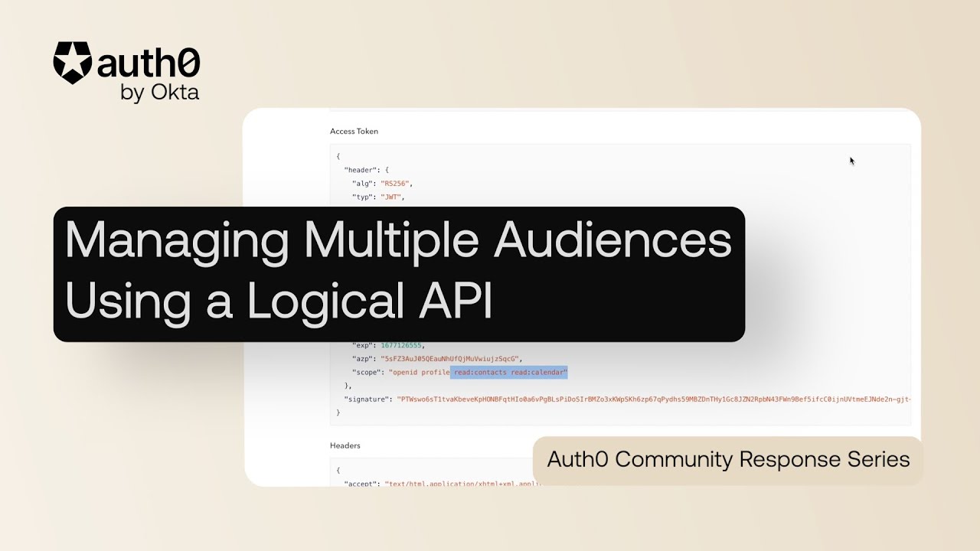Image resolution: width=980 pixels, height=551 pixels.
Task: Select the "alg": "RS256" line
Action: click(x=383, y=184)
